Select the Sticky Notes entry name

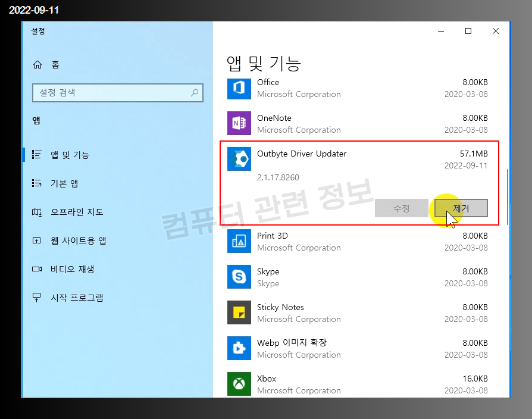point(280,307)
